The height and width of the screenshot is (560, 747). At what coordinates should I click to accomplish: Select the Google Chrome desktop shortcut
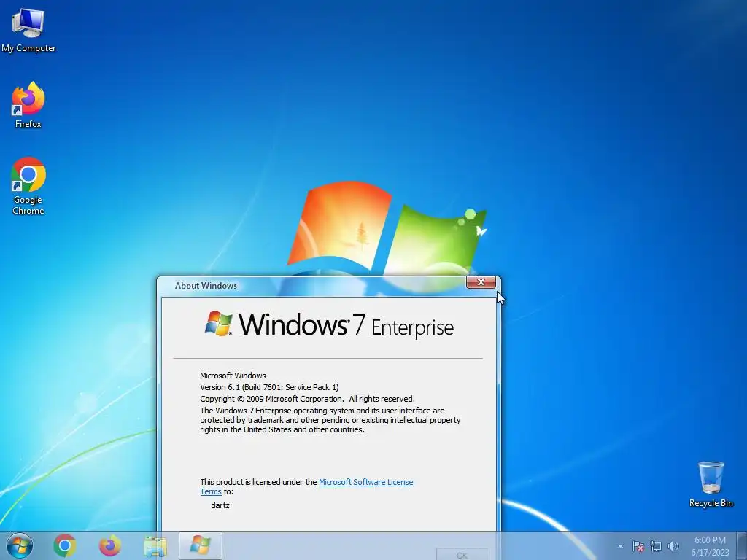28,186
